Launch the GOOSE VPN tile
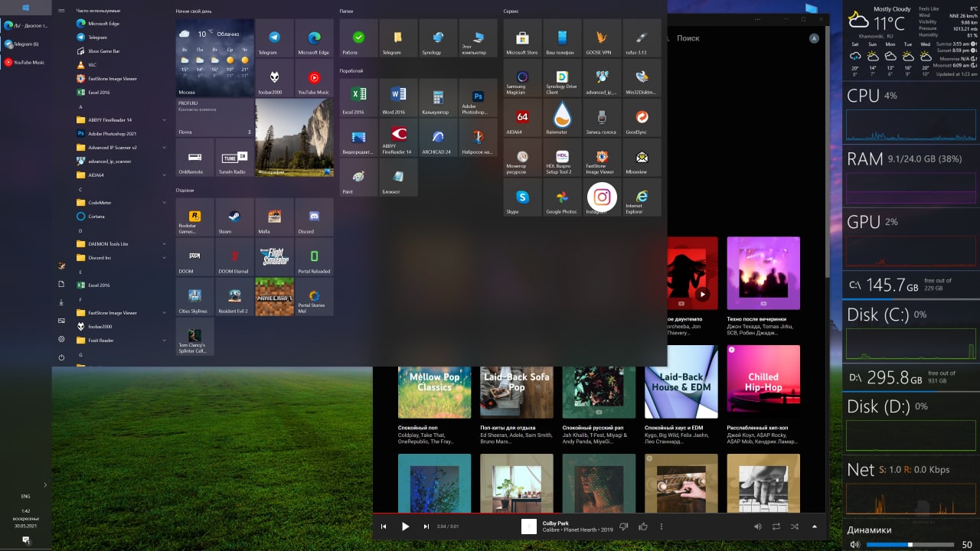980x551 pixels. pyautogui.click(x=602, y=38)
